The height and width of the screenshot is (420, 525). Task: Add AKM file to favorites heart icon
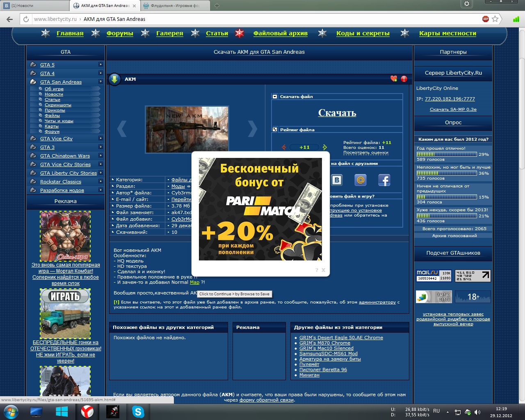point(394,79)
